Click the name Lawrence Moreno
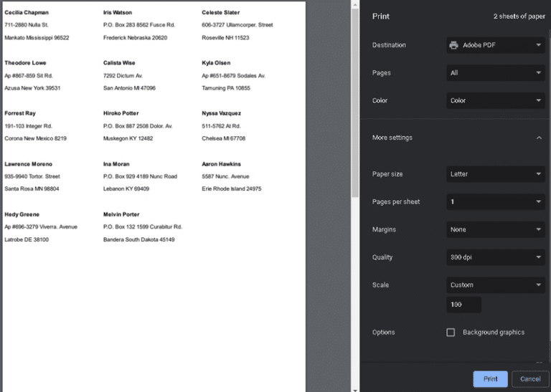The image size is (551, 392). (x=29, y=164)
